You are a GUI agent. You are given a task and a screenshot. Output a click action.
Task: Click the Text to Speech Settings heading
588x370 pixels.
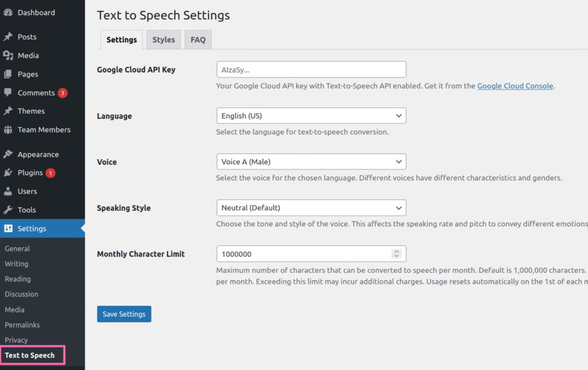(164, 16)
